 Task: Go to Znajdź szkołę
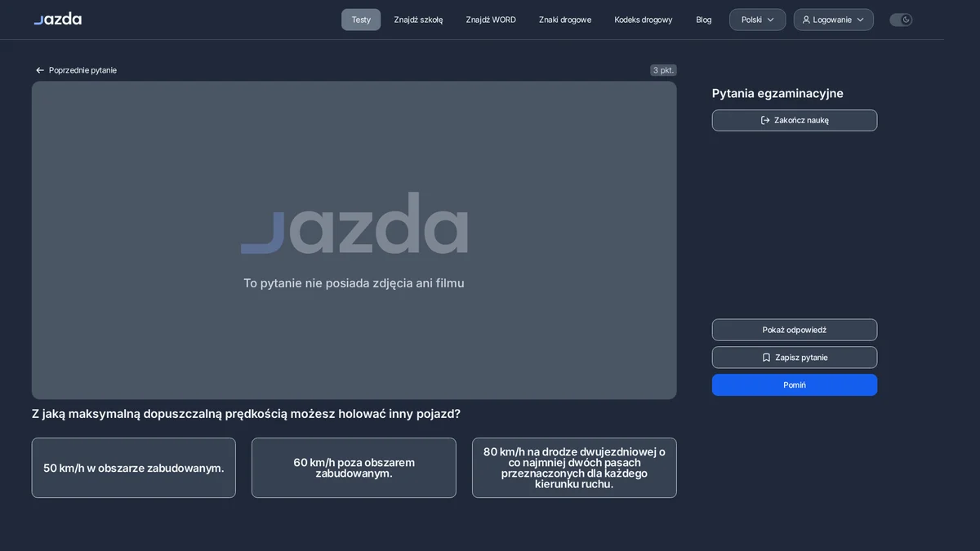click(418, 20)
